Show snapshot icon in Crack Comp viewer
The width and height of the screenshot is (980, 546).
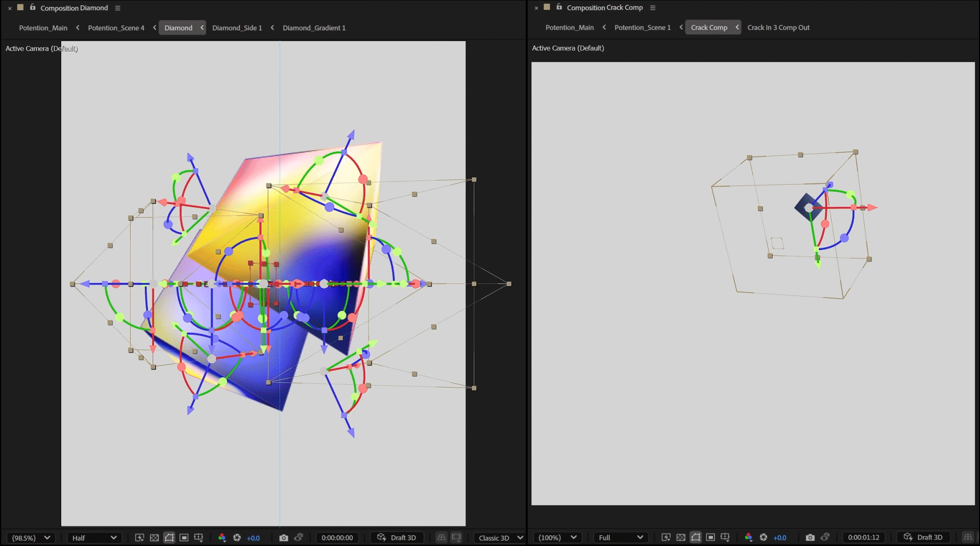pos(825,537)
